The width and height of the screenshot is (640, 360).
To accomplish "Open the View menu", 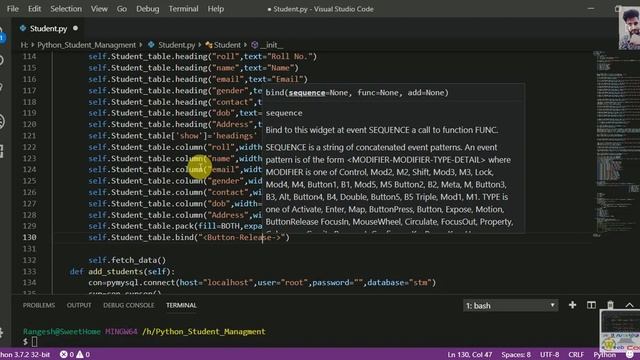I will pyautogui.click(x=99, y=9).
